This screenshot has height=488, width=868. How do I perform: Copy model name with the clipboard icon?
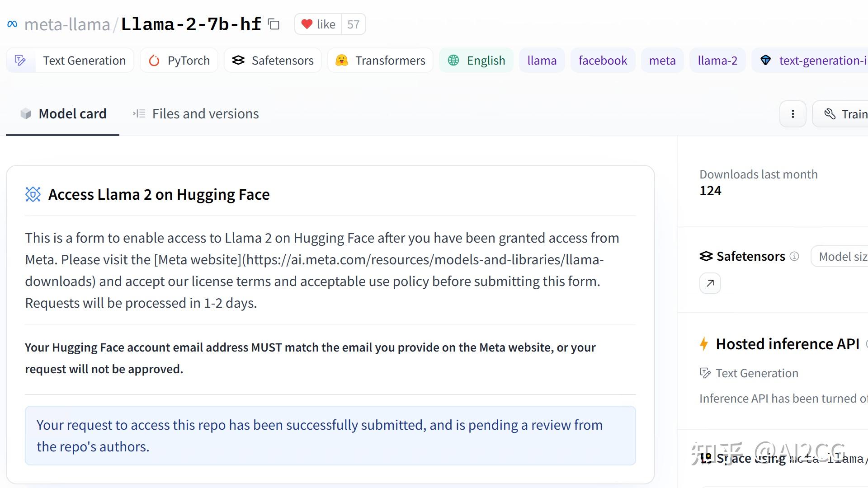coord(274,24)
